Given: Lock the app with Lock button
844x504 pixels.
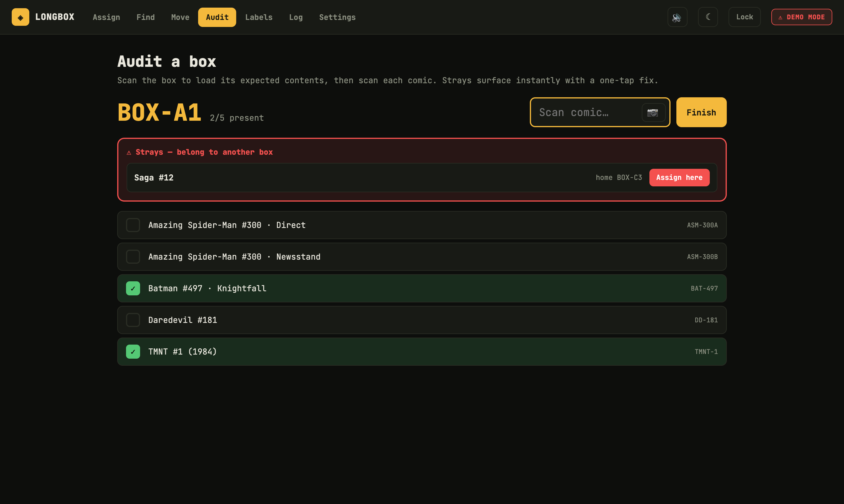Looking at the screenshot, I should (744, 17).
